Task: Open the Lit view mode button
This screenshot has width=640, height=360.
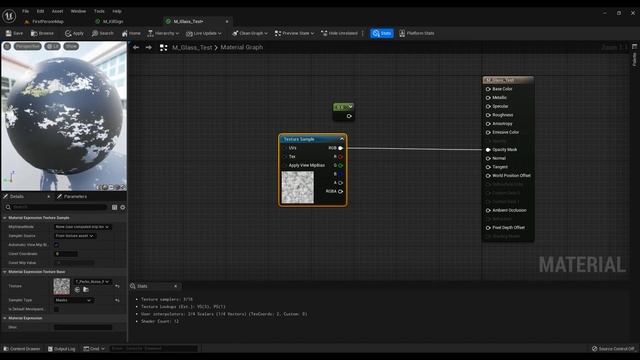Action: (x=53, y=47)
